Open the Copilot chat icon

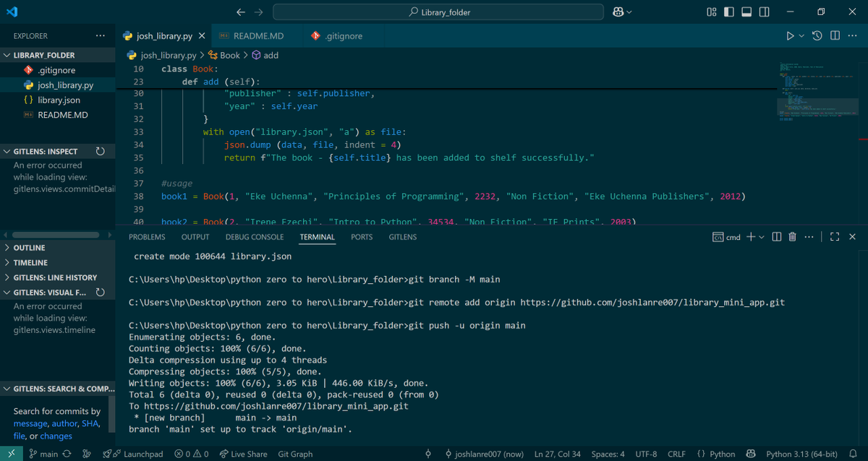point(618,12)
